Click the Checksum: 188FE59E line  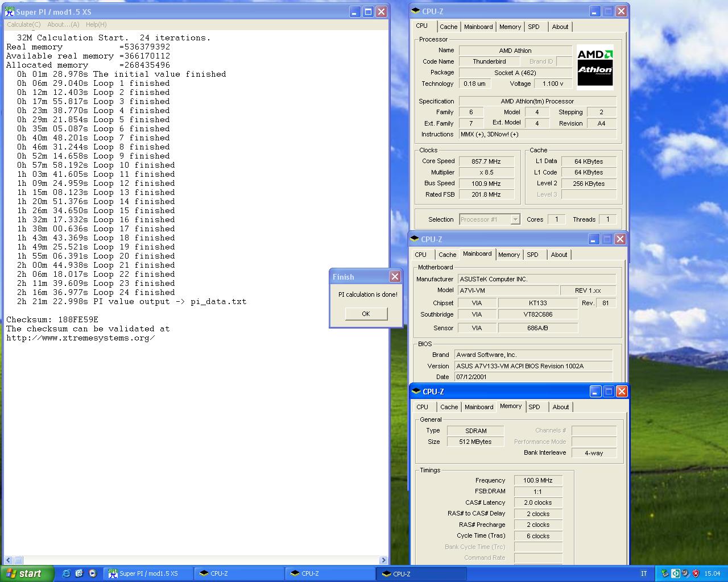[x=52, y=319]
